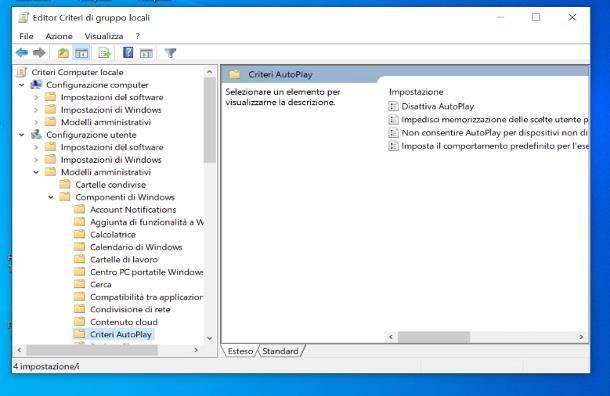The width and height of the screenshot is (610, 396).
Task: Click the Cartelle condivise folder icon
Action: pos(65,184)
